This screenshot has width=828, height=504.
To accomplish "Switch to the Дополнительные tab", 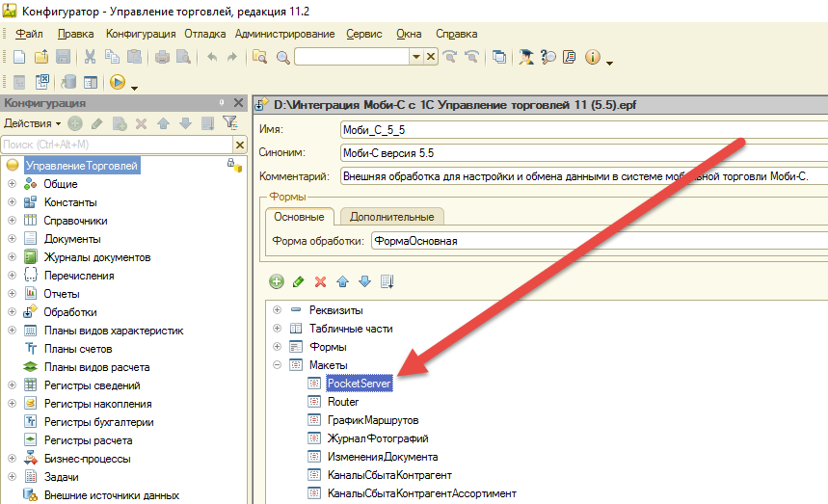I will 391,217.
